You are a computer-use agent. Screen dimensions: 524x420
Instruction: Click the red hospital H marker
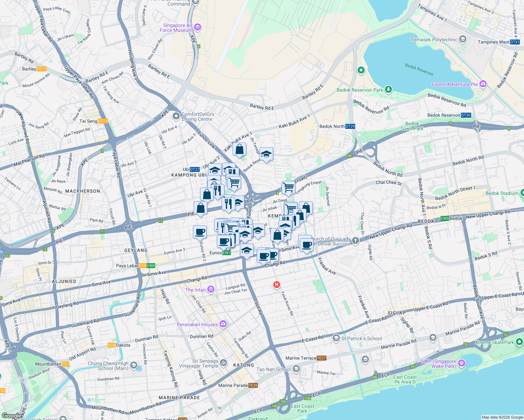pyautogui.click(x=276, y=285)
